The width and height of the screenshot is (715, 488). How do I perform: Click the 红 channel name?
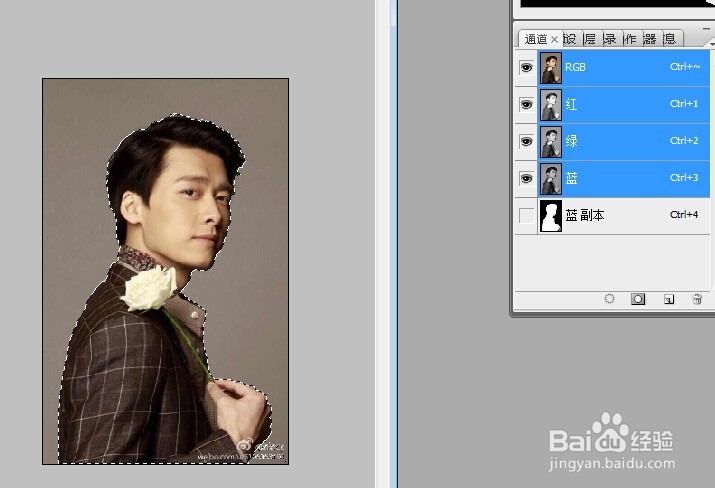(x=571, y=104)
